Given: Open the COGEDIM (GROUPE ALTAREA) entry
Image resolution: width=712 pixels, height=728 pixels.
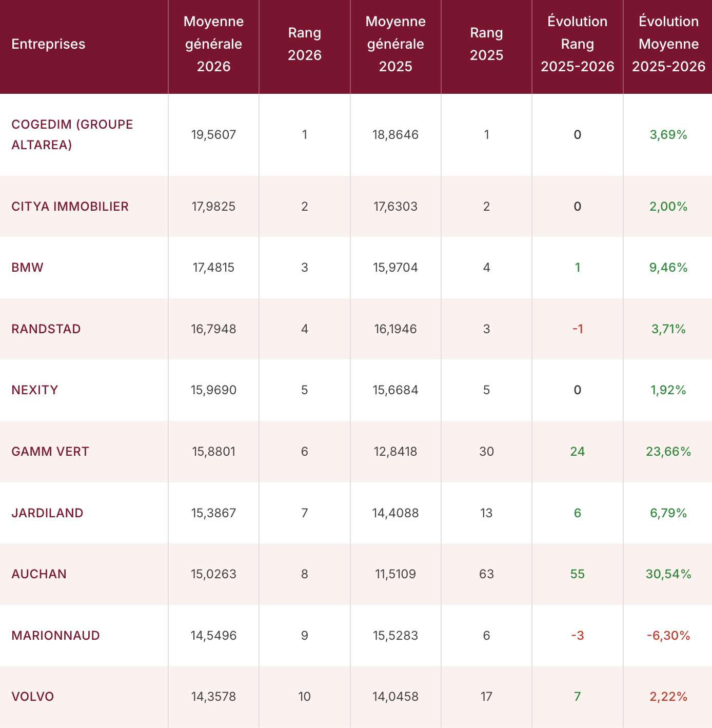Looking at the screenshot, I should pyautogui.click(x=72, y=135).
